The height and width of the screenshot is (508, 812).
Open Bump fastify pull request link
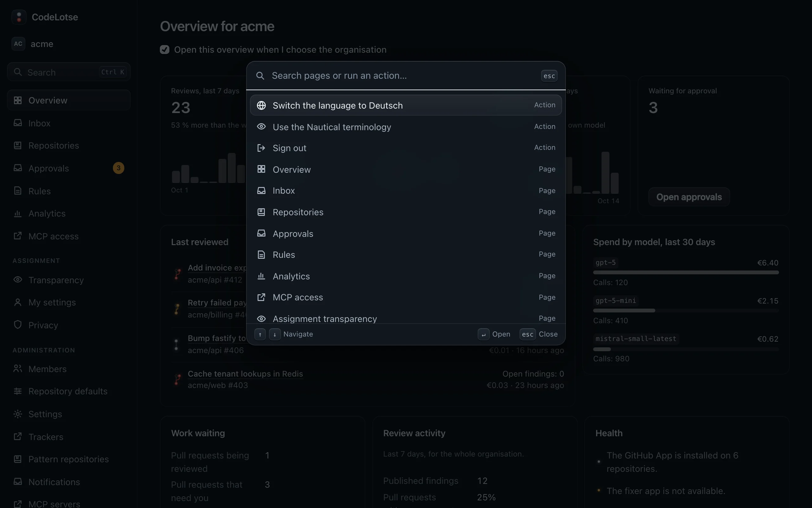(217, 338)
